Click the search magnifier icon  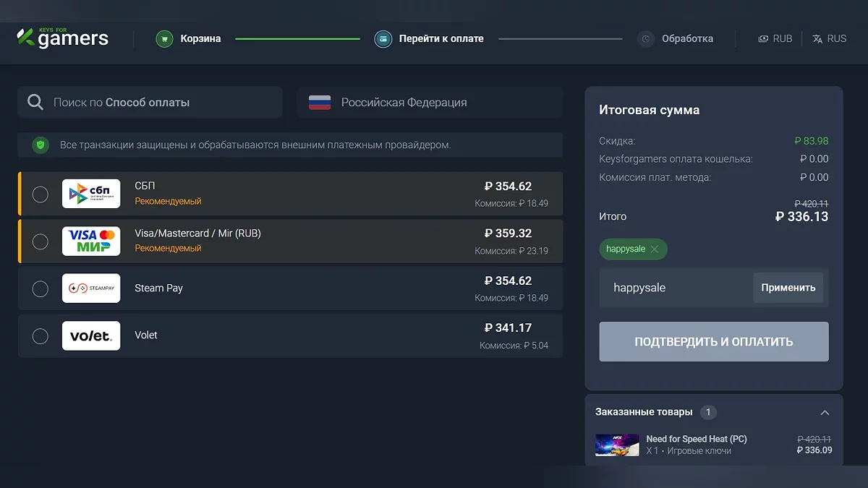(x=35, y=102)
